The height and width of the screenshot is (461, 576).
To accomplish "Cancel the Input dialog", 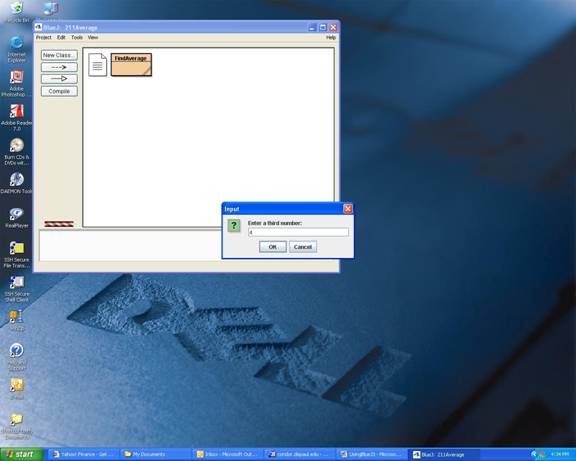I will (303, 247).
